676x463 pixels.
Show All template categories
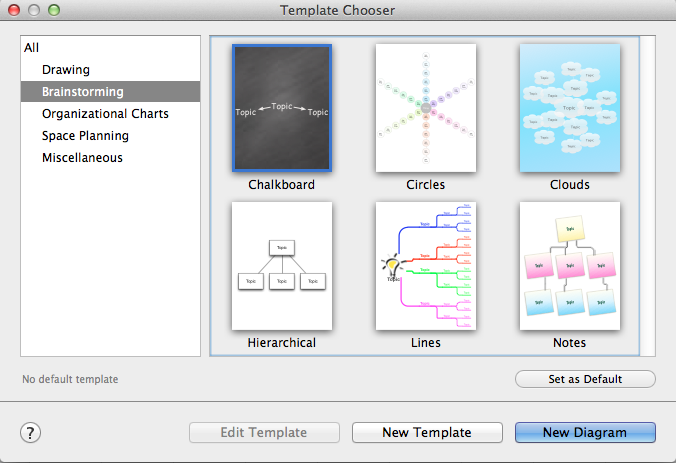tap(32, 48)
